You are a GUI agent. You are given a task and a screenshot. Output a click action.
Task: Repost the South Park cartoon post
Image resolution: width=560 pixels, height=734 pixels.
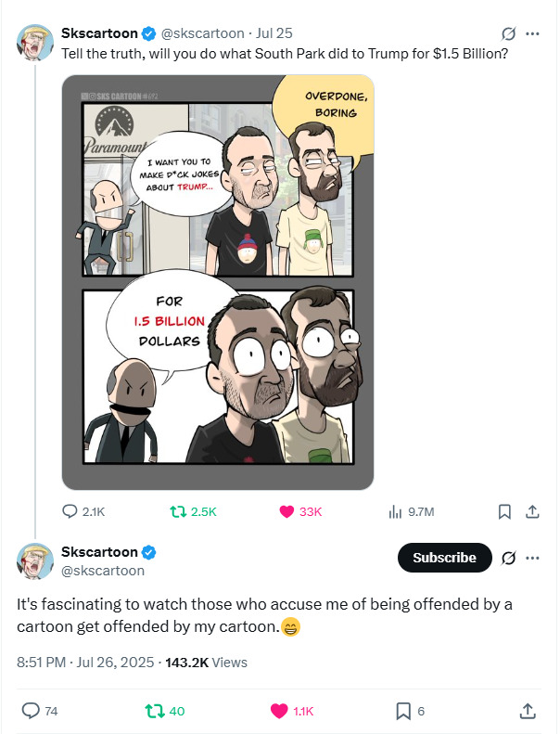(x=176, y=511)
